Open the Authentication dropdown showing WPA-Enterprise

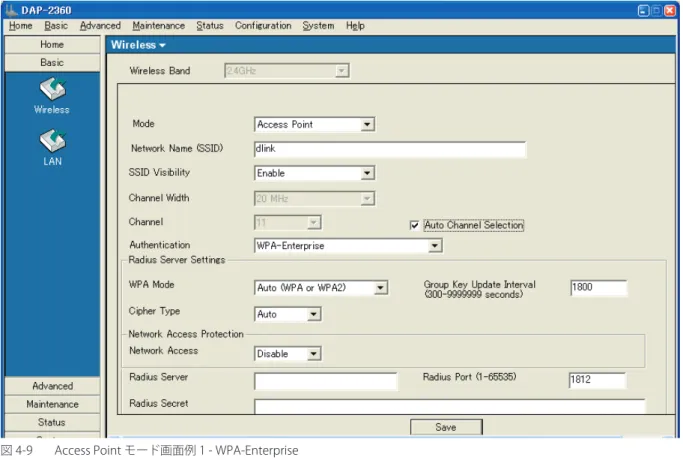pyautogui.click(x=348, y=246)
